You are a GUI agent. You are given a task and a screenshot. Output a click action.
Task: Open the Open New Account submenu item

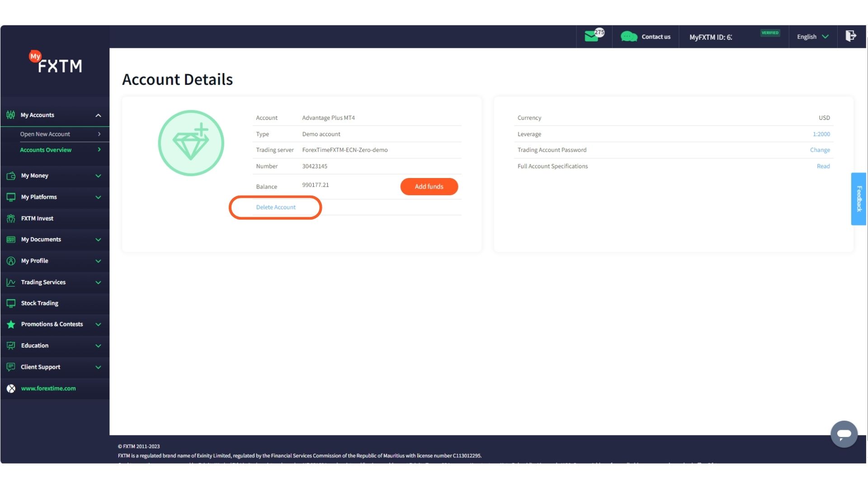[55, 134]
